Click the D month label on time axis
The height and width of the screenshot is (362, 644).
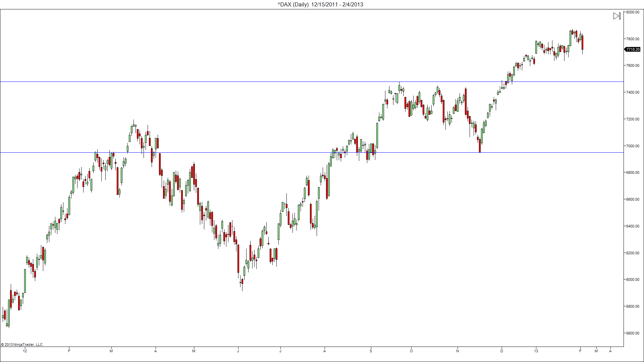[502, 351]
